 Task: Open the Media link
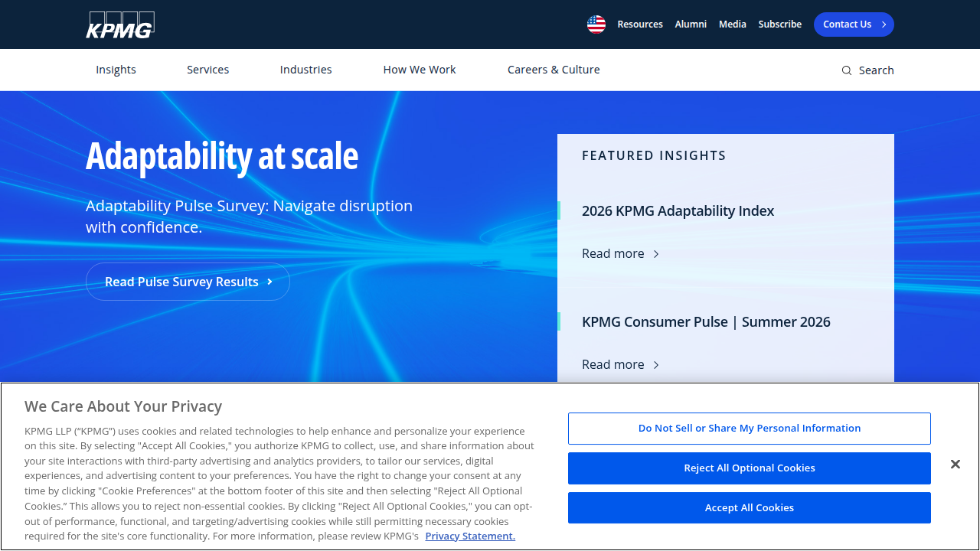(x=733, y=24)
